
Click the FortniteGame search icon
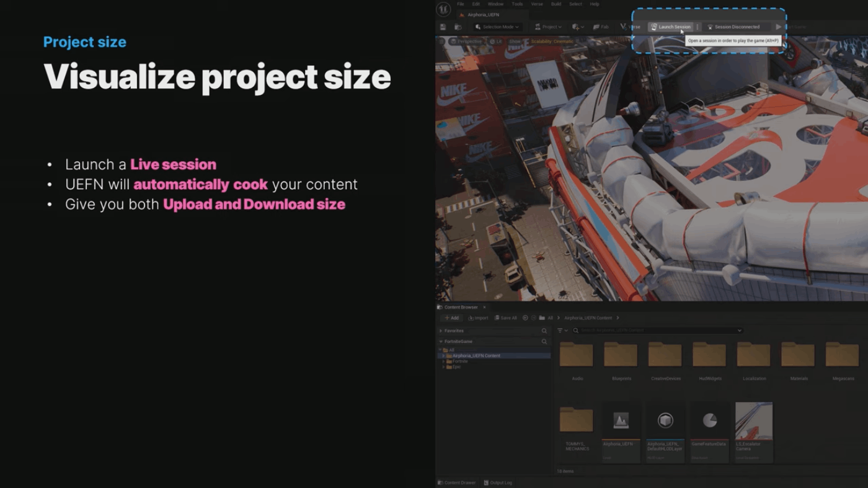pos(544,342)
